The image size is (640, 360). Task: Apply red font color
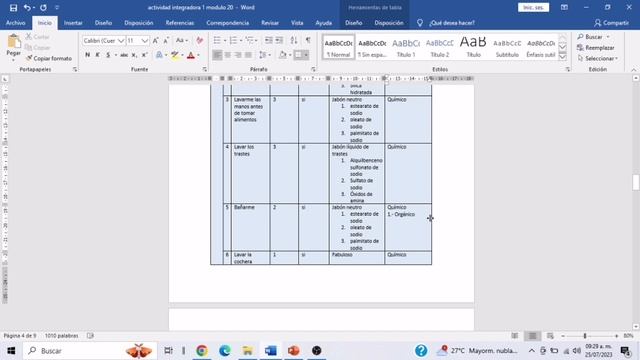pos(191,55)
